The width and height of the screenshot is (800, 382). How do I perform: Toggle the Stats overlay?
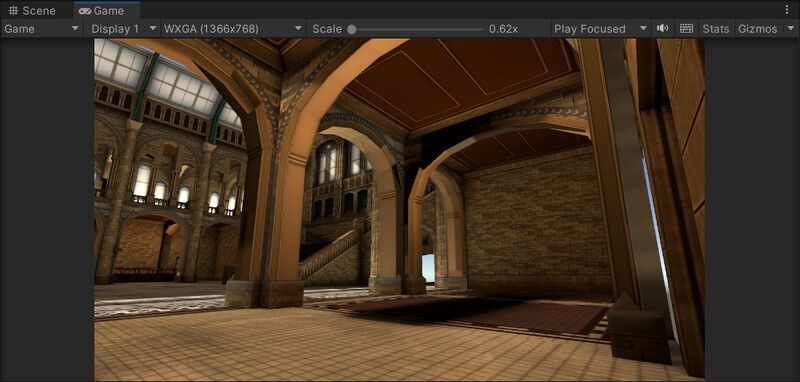click(x=716, y=29)
